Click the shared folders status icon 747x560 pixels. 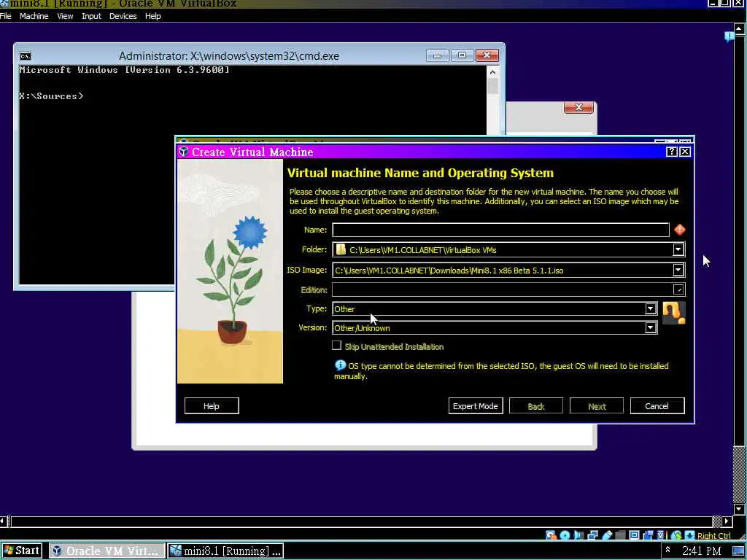(620, 534)
